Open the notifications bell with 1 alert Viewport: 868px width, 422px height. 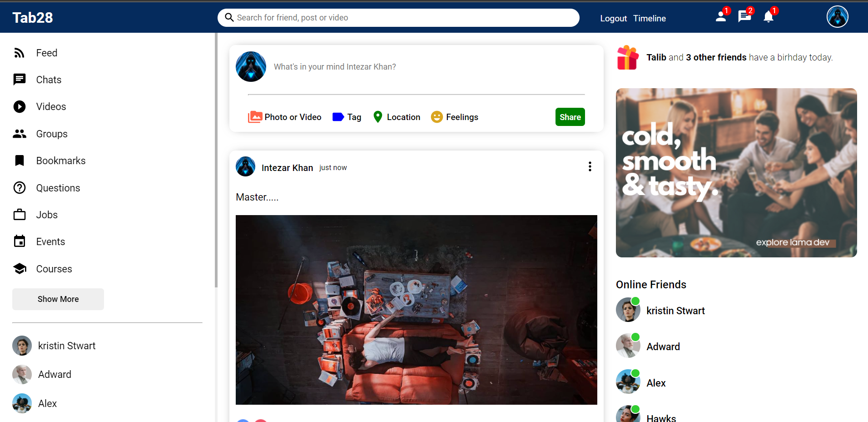pyautogui.click(x=768, y=17)
